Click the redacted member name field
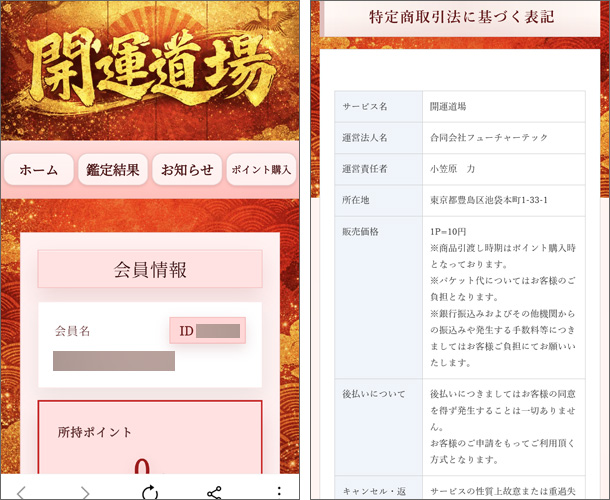610x500 pixels. [x=114, y=361]
